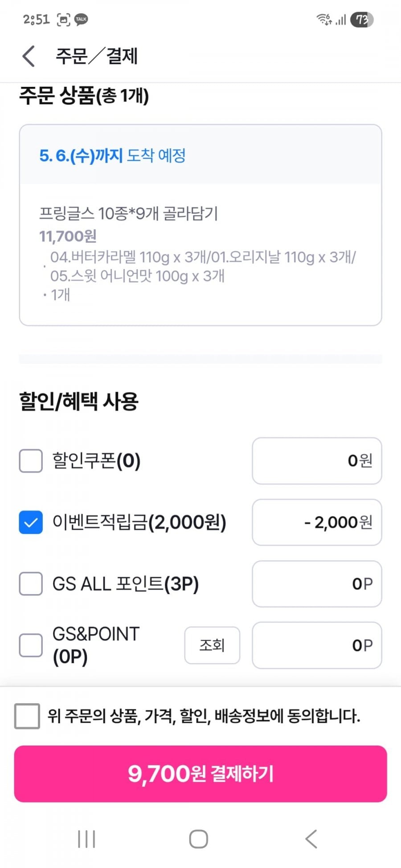This screenshot has width=401, height=868.
Task: Tap the GS&POINT amount input field
Action: coord(317,645)
